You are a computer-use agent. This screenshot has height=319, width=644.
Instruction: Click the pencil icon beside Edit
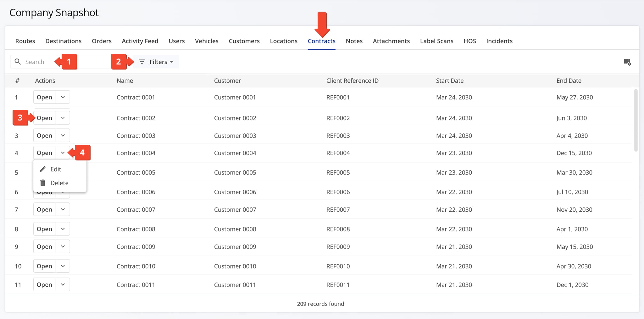pos(43,169)
